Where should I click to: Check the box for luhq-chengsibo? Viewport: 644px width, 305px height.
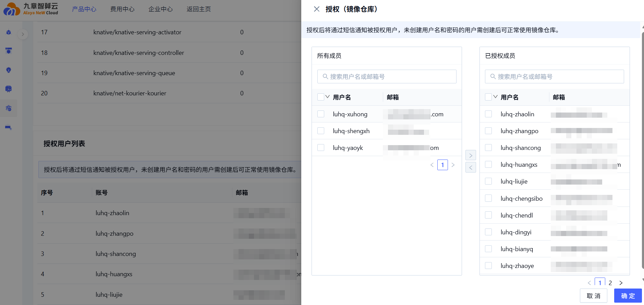488,198
